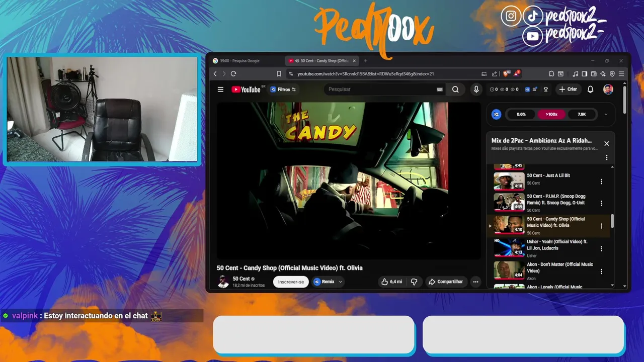The height and width of the screenshot is (362, 644).
Task: Click the browser address bar URL
Action: coord(365,74)
